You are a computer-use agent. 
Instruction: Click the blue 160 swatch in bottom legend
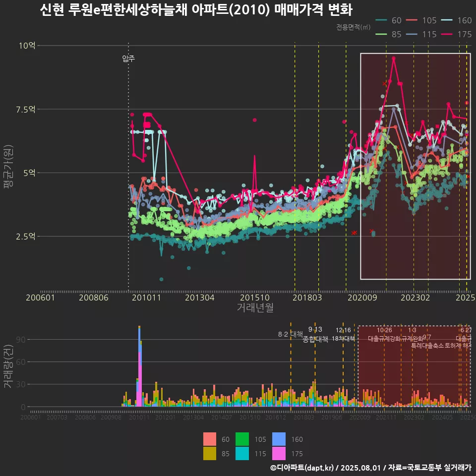click(x=279, y=439)
